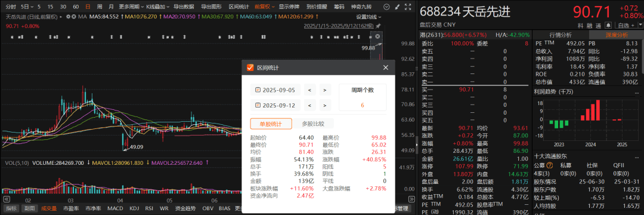644x215 pixels.
Task: Toggle the 副图 sub-chart button
Action: (x=29, y=208)
